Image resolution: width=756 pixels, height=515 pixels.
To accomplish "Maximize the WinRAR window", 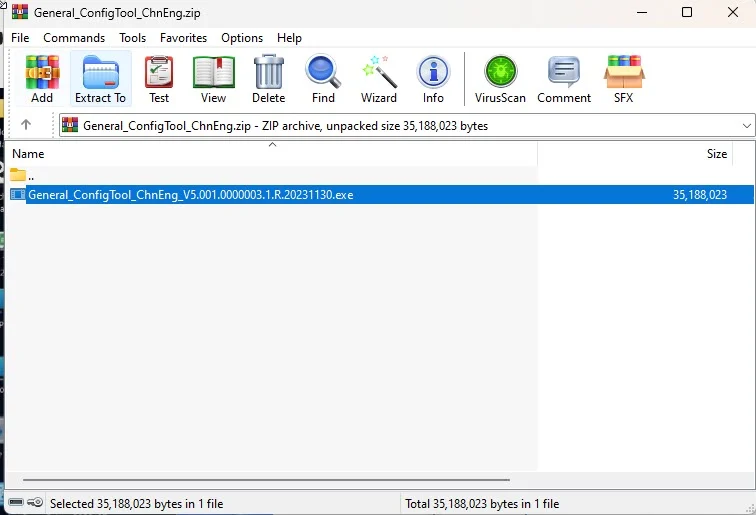I will click(687, 12).
